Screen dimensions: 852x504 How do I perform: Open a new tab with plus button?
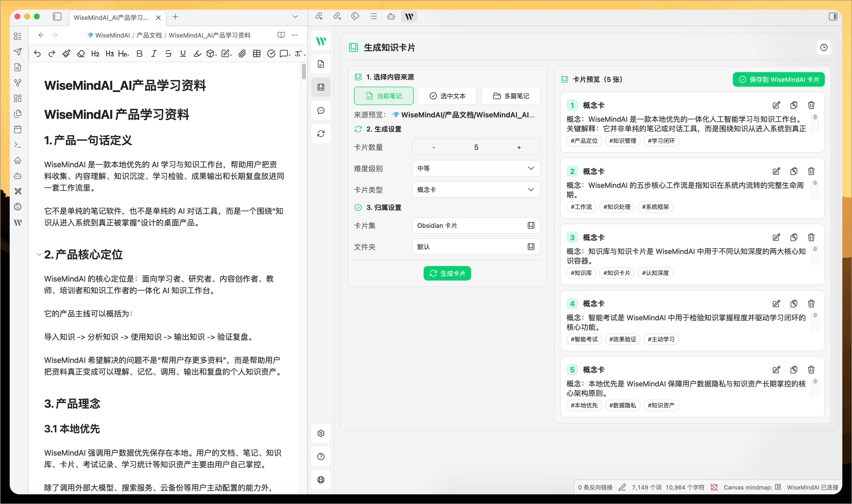tap(175, 17)
